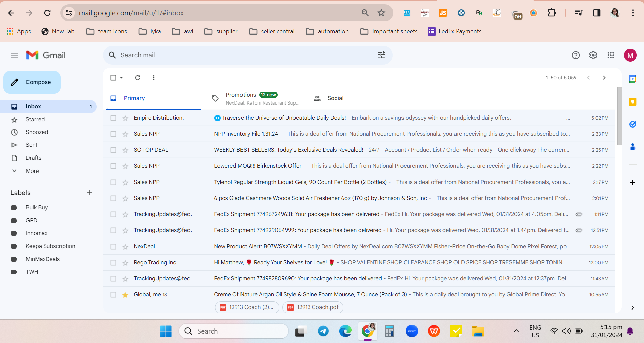Viewport: 644px width, 343px height.
Task: Check the FedEx Shipment 774967249631 email
Action: click(113, 214)
